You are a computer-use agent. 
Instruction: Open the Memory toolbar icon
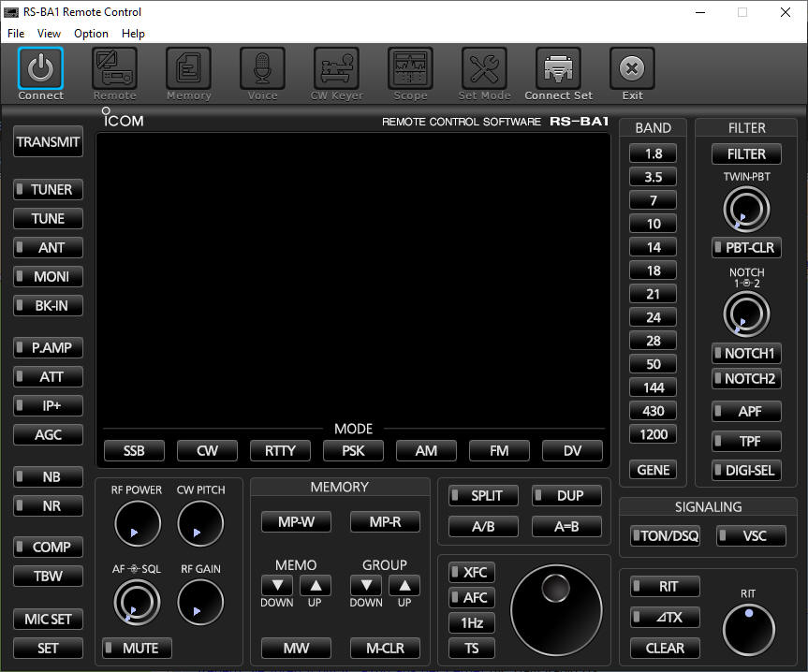point(188,69)
